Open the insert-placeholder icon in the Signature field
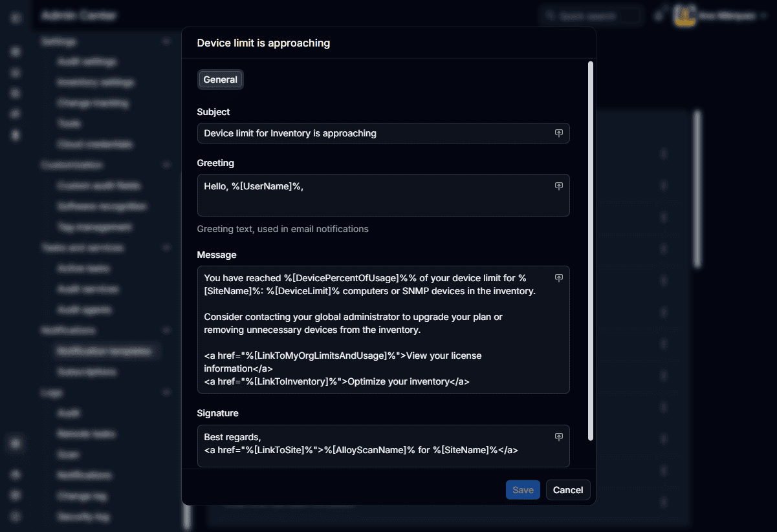 [x=559, y=437]
